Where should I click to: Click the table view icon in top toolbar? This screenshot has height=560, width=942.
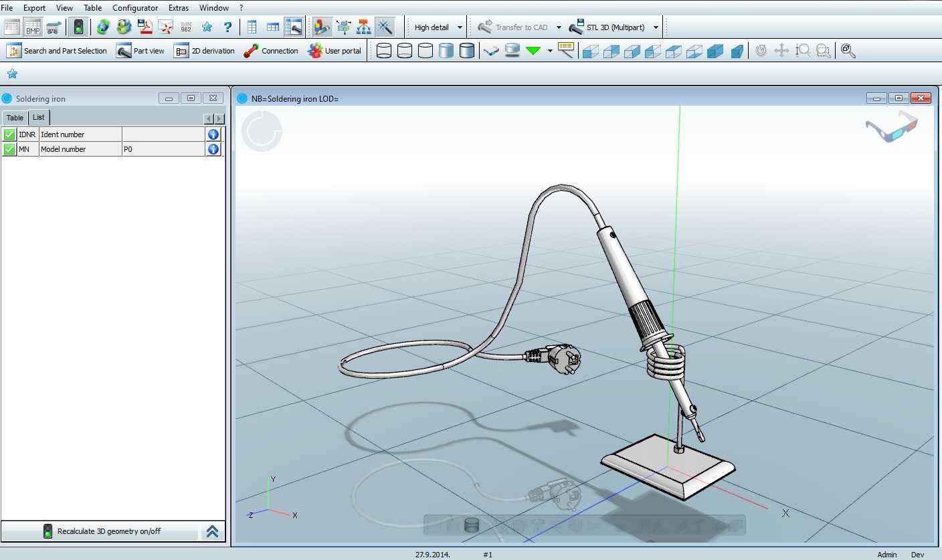pos(12,27)
